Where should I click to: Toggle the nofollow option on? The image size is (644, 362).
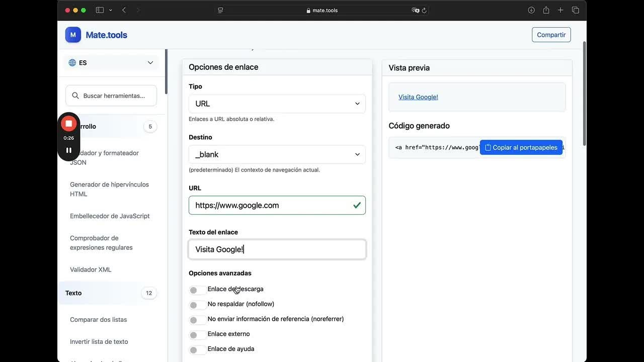[x=197, y=305]
